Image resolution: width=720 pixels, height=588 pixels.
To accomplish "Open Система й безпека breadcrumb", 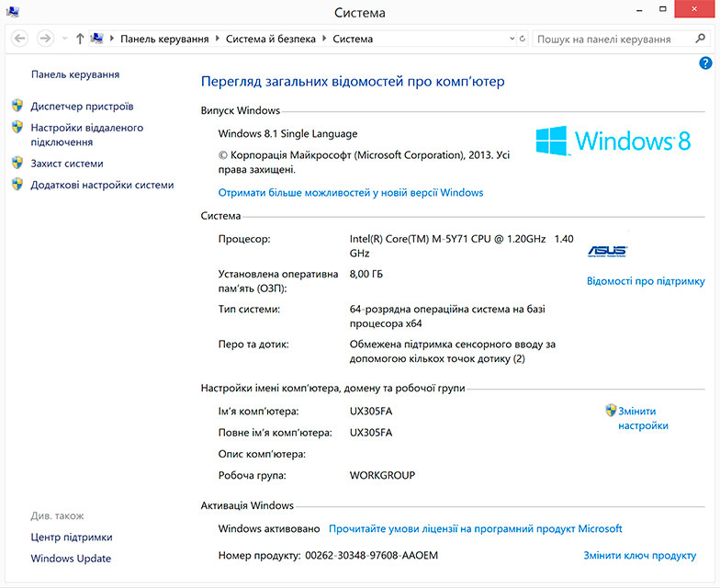I will click(x=270, y=39).
